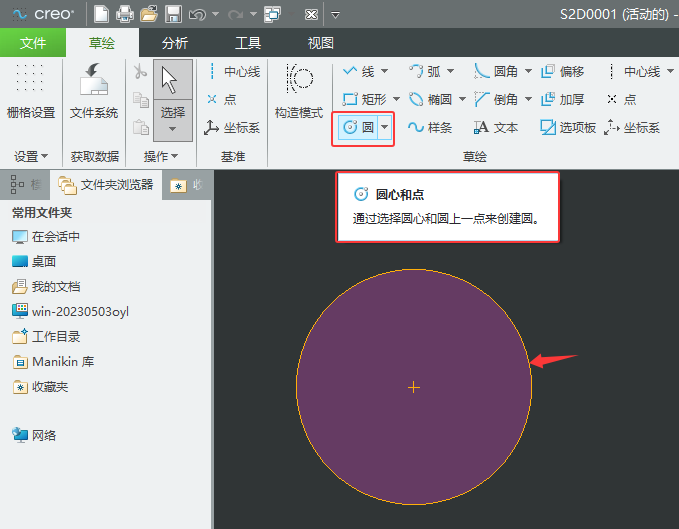This screenshot has width=679, height=529.
Task: Open the 倒角 dropdown arrow
Action: (528, 100)
